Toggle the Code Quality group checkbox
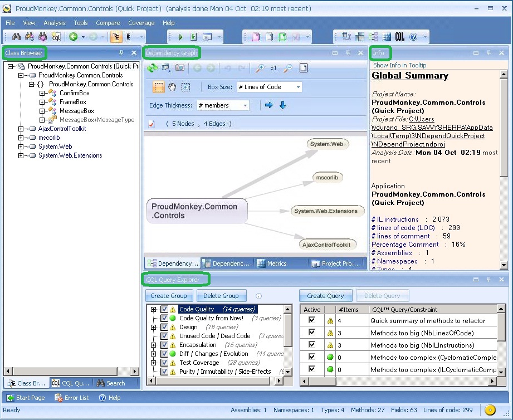The width and height of the screenshot is (513, 420). pyautogui.click(x=164, y=309)
